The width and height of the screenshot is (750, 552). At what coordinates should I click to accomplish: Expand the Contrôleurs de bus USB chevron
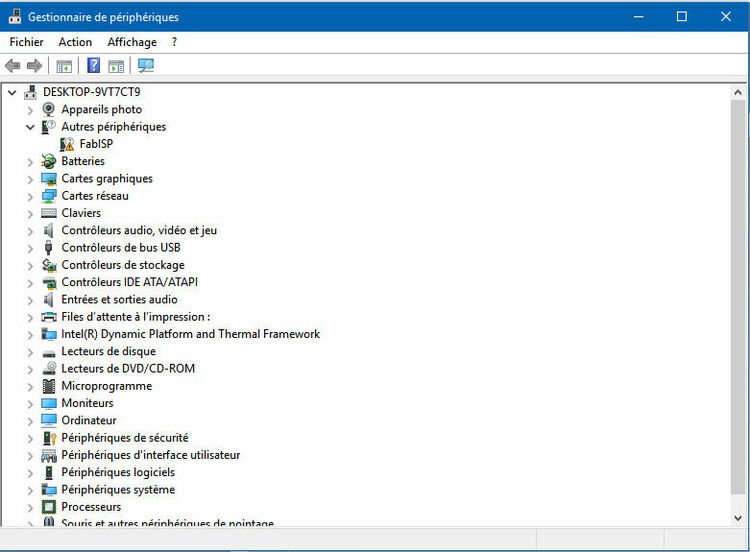click(x=30, y=248)
